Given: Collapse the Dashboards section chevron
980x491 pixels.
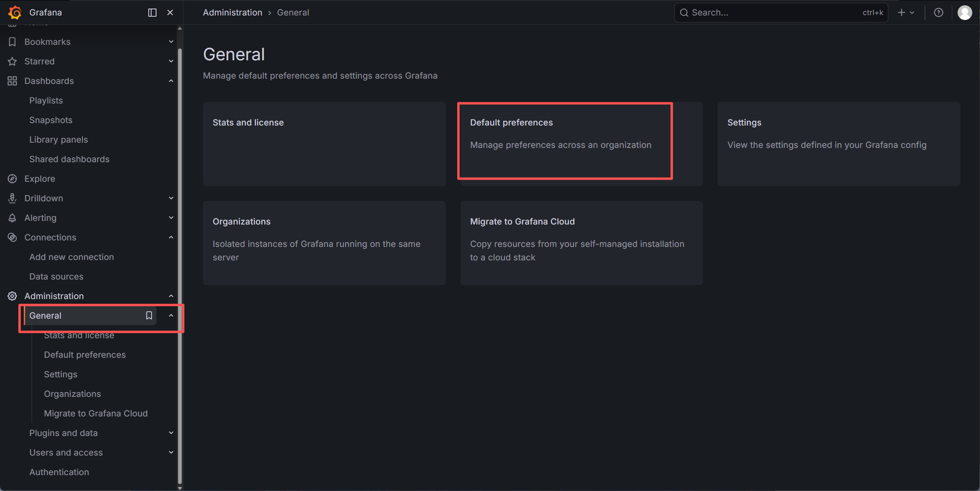Looking at the screenshot, I should pyautogui.click(x=171, y=81).
